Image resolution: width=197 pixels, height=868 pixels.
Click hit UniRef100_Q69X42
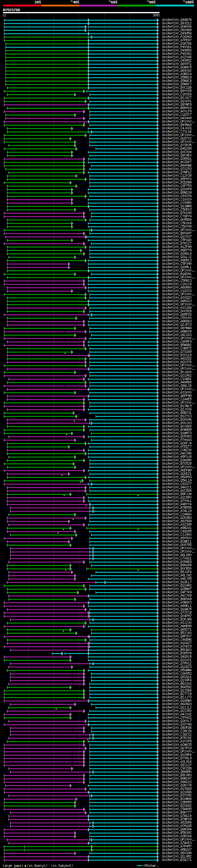coord(177,71)
